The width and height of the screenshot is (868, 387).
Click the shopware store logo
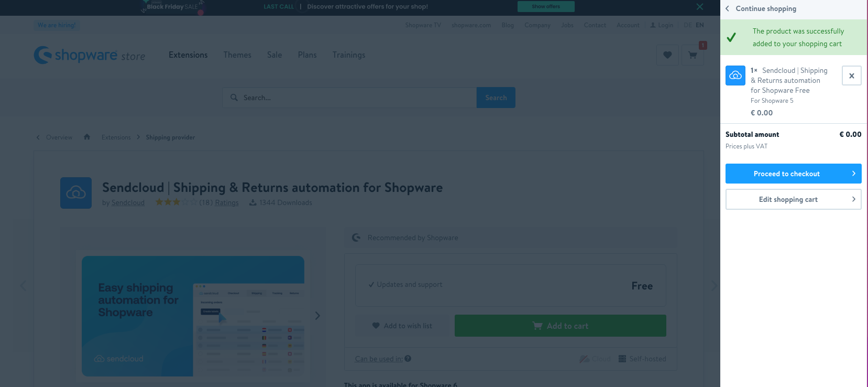90,55
